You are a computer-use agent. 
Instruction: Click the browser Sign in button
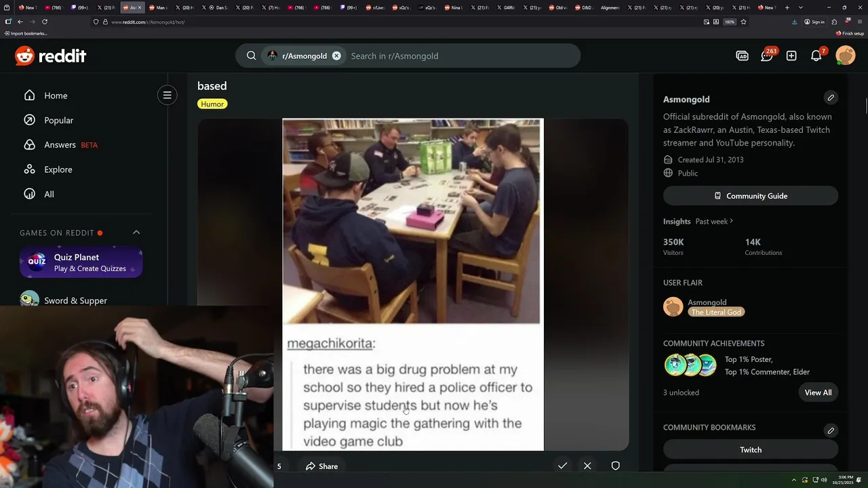pos(814,22)
